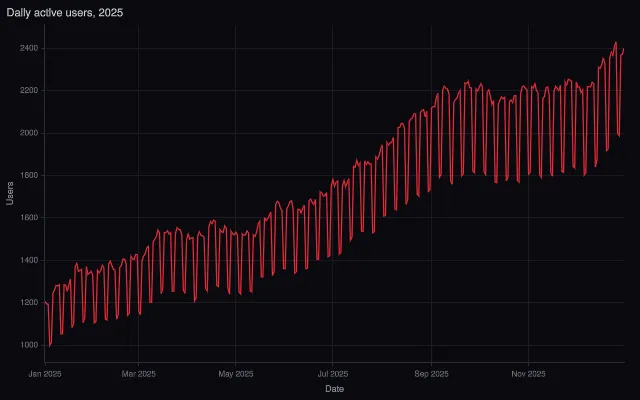The width and height of the screenshot is (640, 400).
Task: Click the 2200 y-axis tick label
Action: click(x=29, y=91)
